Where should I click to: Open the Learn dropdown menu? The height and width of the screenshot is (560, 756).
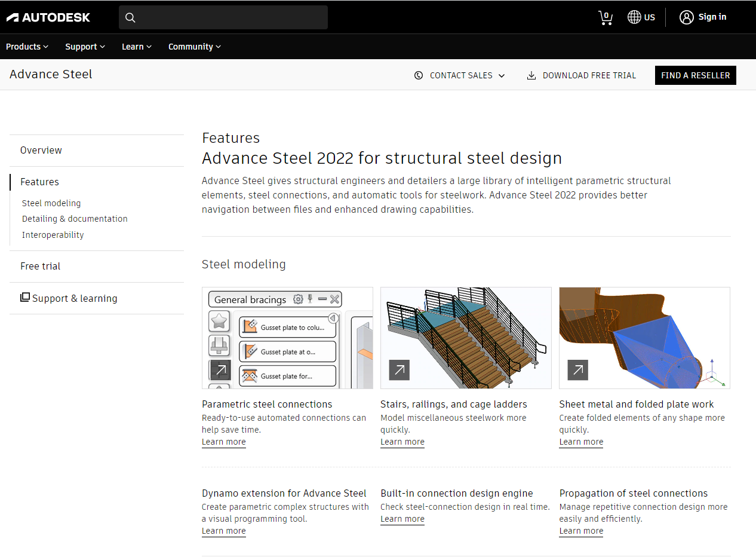[x=136, y=46]
